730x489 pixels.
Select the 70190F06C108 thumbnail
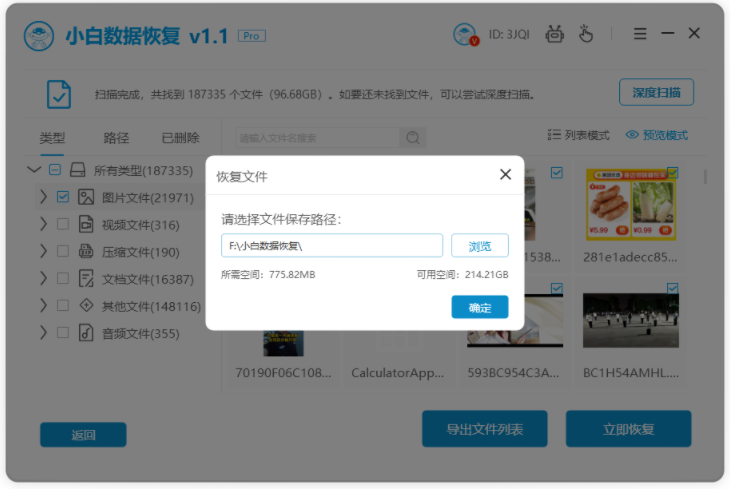click(283, 344)
